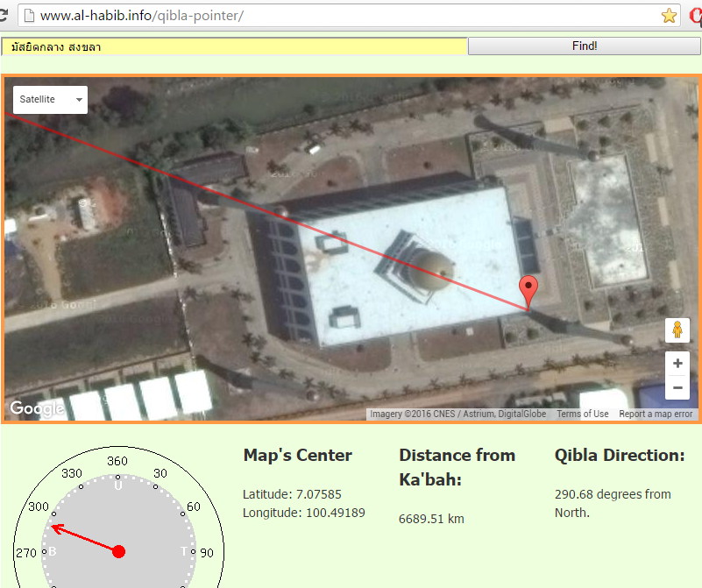Screen dimensions: 702x588
Task: Click the compass 30 degree label
Action: 160,473
